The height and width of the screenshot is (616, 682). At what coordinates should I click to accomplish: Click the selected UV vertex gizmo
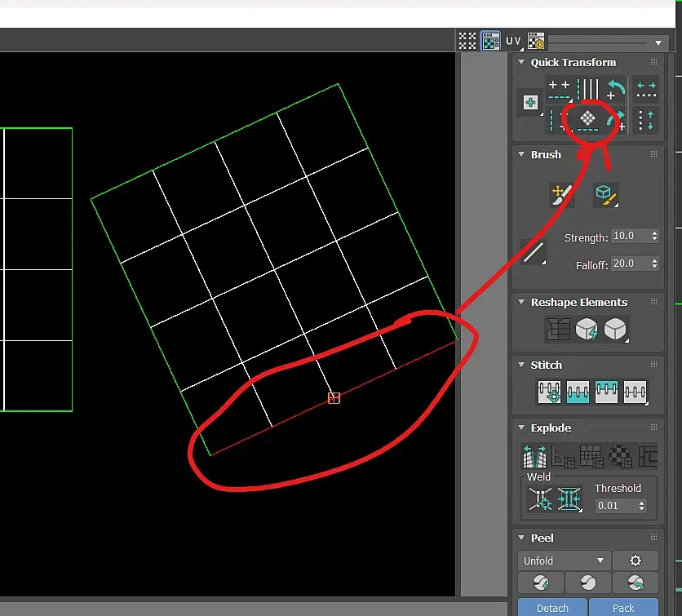(x=334, y=397)
